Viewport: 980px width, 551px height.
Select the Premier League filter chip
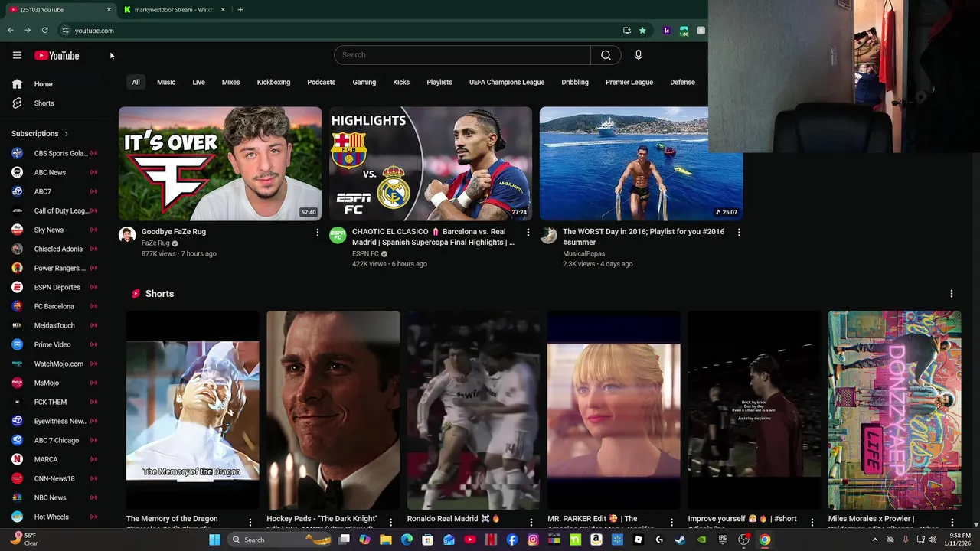click(x=629, y=82)
